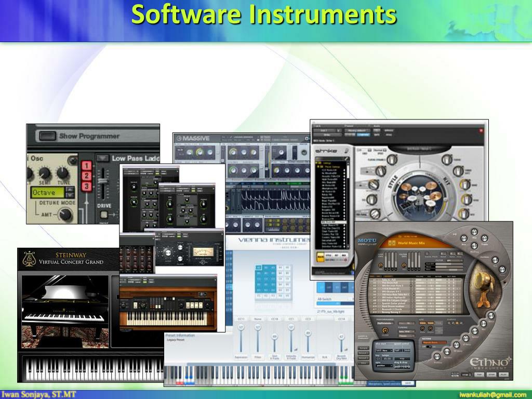This screenshot has height=399, width=532.
Task: Click the Octave detune mode display
Action: tap(47, 192)
